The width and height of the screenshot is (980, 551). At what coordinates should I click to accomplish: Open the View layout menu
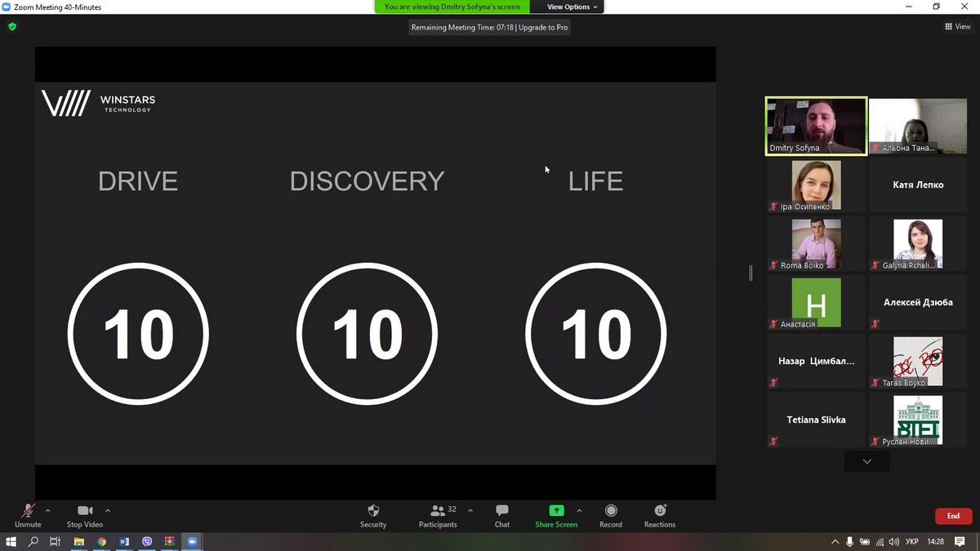coord(958,27)
